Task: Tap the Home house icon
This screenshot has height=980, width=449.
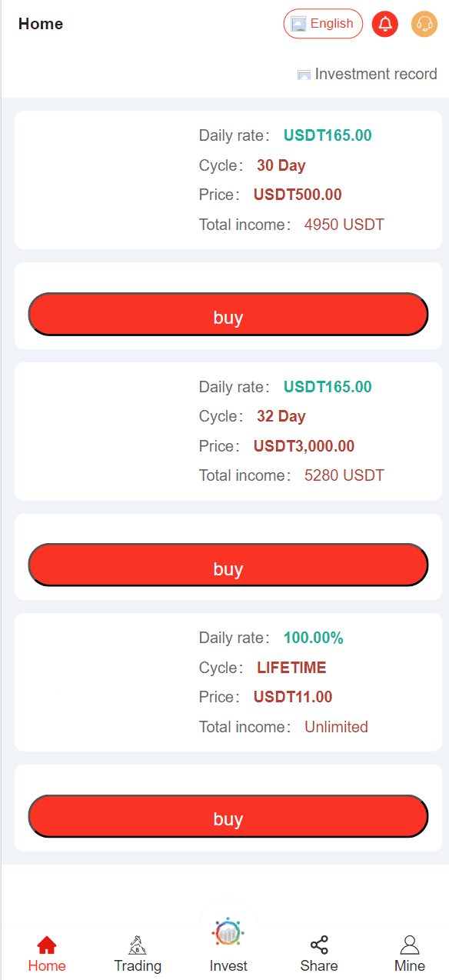Action: [x=47, y=945]
